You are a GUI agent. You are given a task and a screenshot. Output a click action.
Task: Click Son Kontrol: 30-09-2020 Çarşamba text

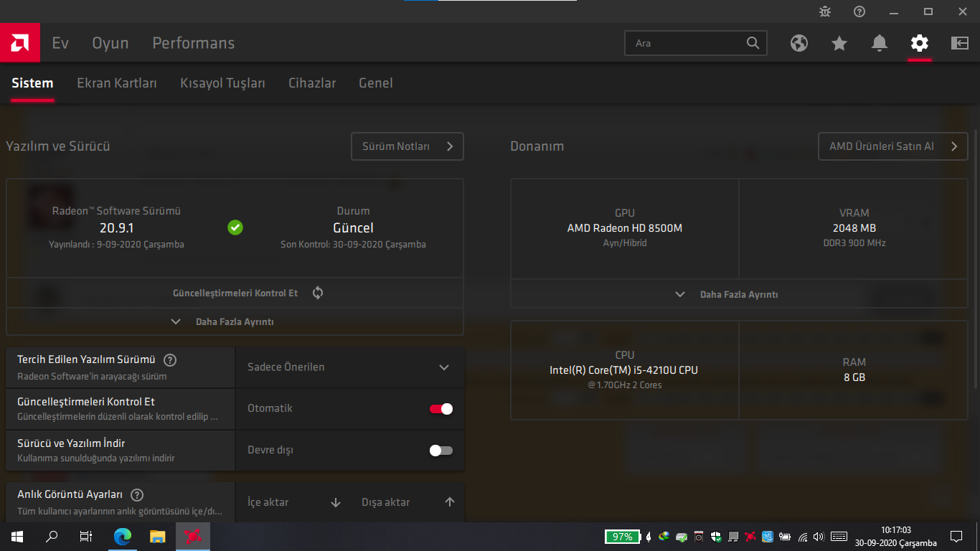tap(353, 245)
